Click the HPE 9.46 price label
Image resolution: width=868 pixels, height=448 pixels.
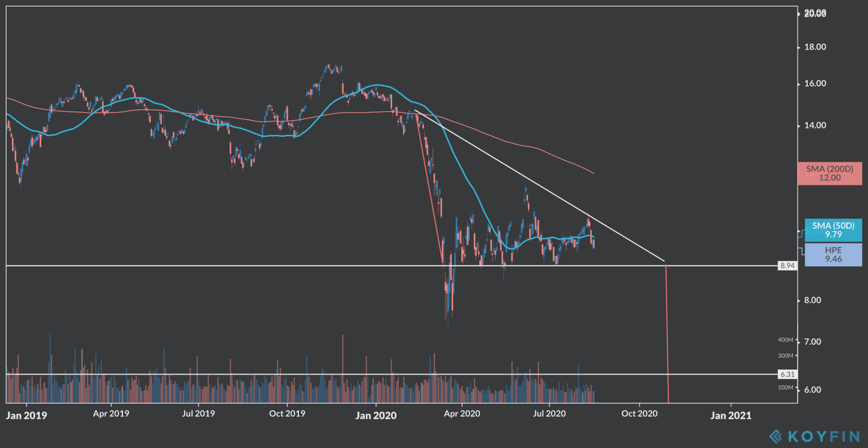[833, 255]
